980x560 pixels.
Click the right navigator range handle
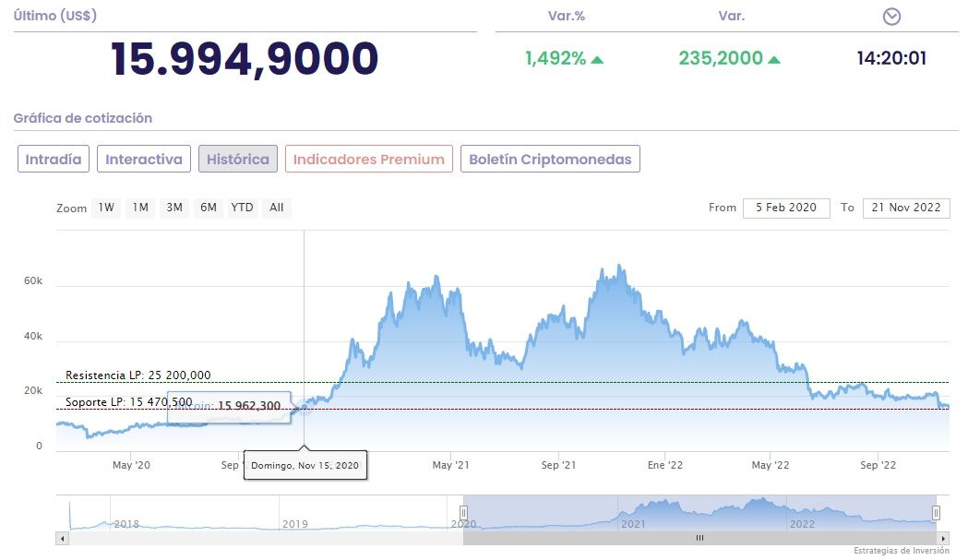(x=936, y=513)
